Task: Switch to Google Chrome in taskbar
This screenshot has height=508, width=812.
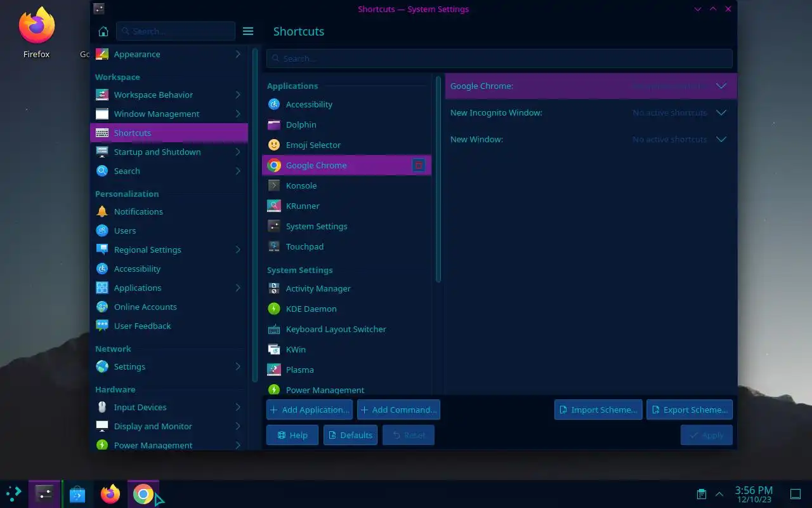Action: tap(143, 494)
